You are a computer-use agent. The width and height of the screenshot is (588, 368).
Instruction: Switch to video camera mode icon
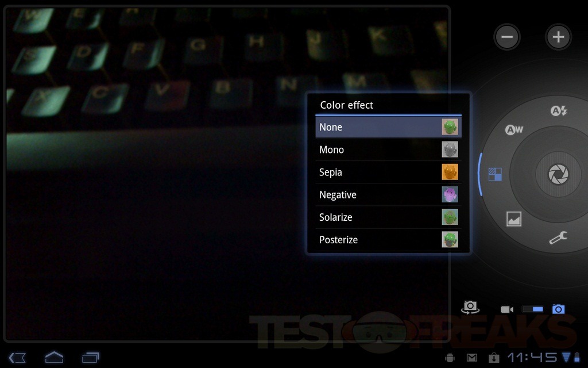507,309
